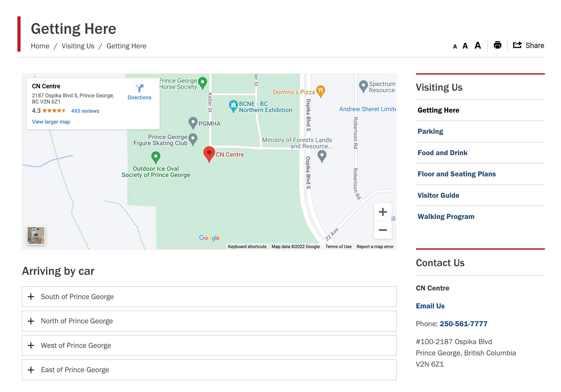Call phone number 250-561-7777
The height and width of the screenshot is (392, 561).
point(463,324)
